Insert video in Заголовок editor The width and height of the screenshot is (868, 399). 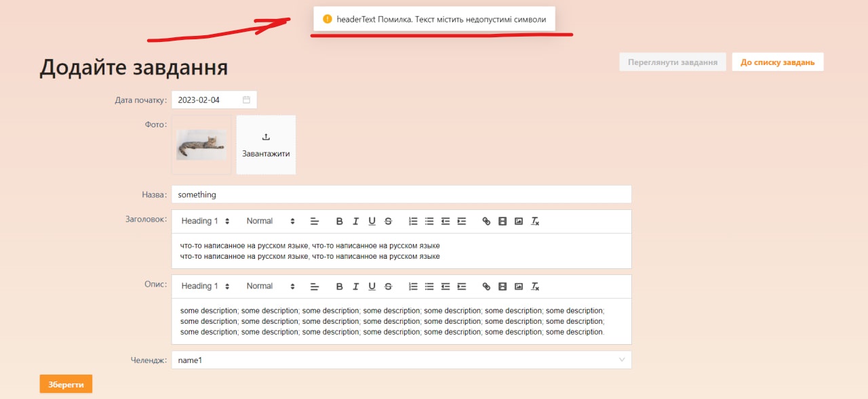coord(502,221)
